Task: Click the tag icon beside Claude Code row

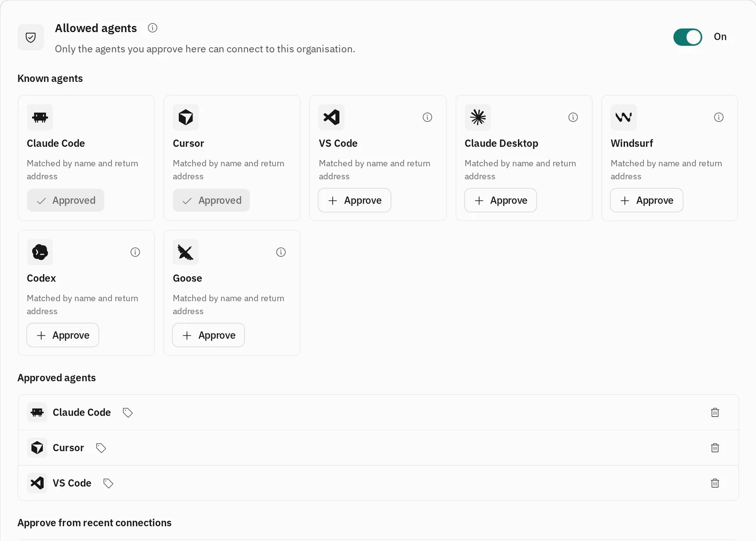Action: pyautogui.click(x=128, y=412)
